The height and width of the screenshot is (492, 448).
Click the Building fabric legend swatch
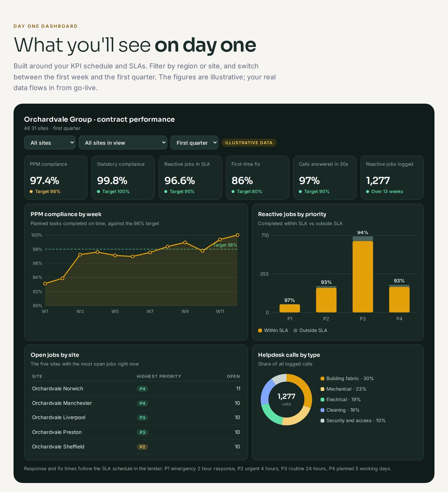tap(323, 379)
